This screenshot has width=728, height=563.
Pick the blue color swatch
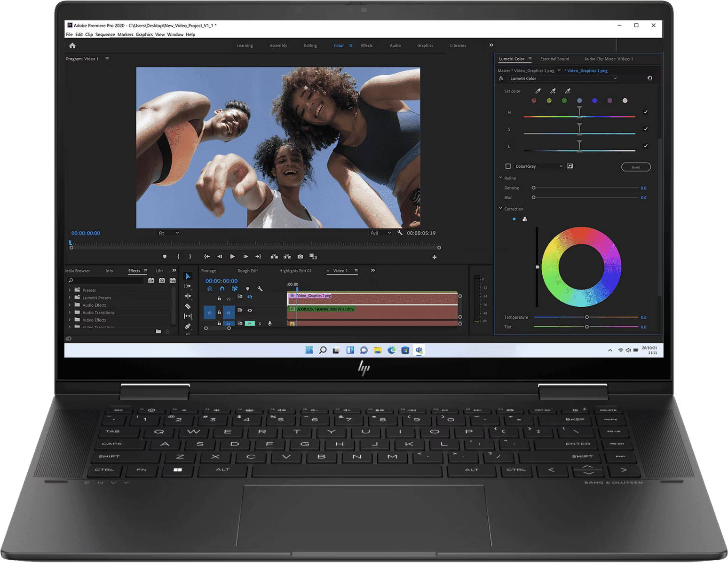coord(594,101)
